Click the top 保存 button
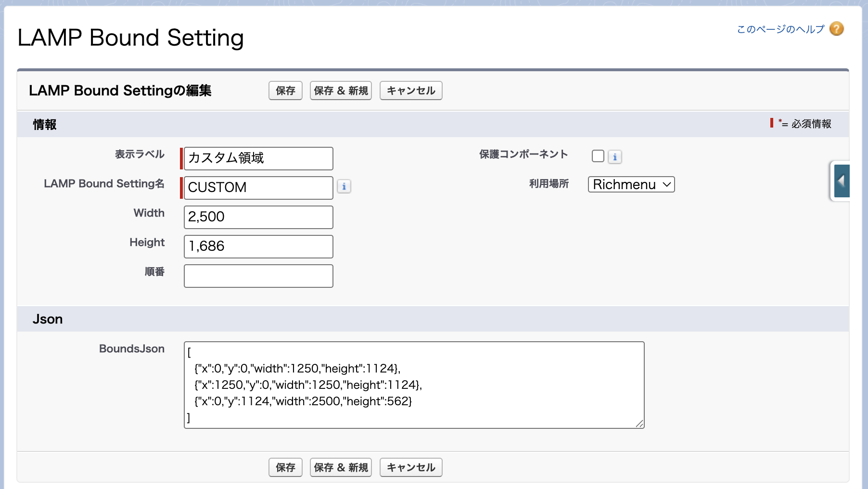This screenshot has width=868, height=489. pyautogui.click(x=285, y=90)
